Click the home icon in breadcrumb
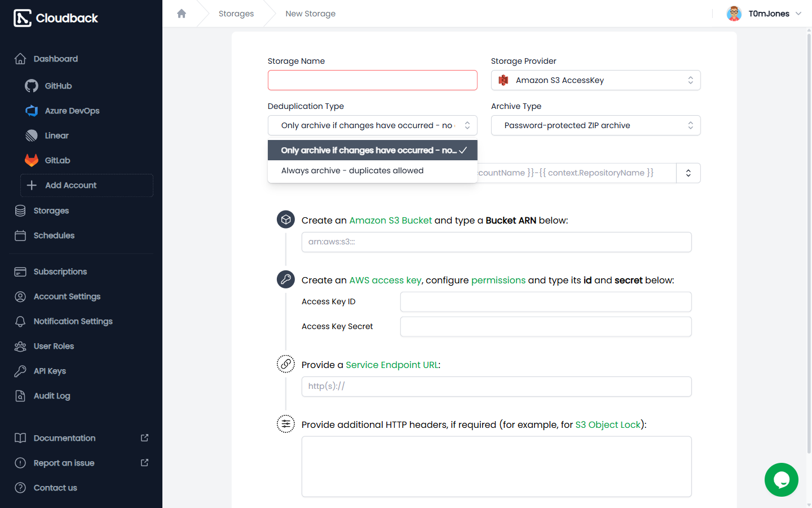This screenshot has width=812, height=508. pyautogui.click(x=182, y=14)
